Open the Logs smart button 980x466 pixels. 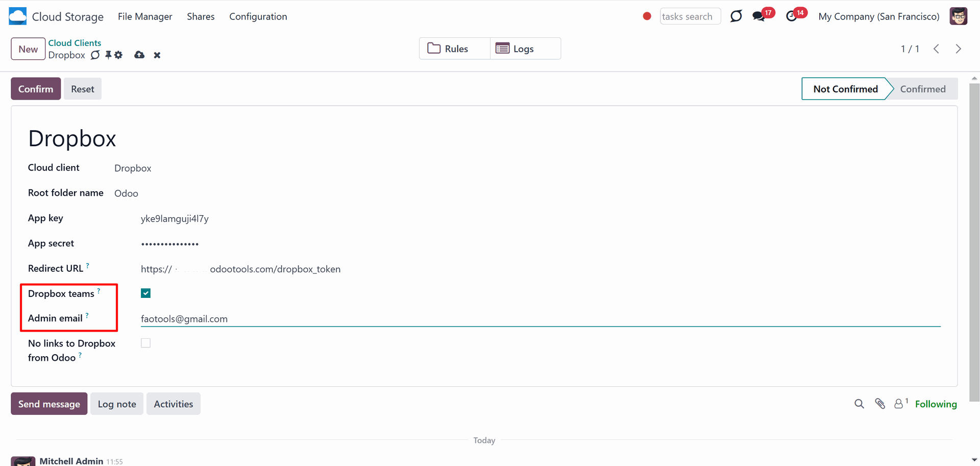coord(525,49)
